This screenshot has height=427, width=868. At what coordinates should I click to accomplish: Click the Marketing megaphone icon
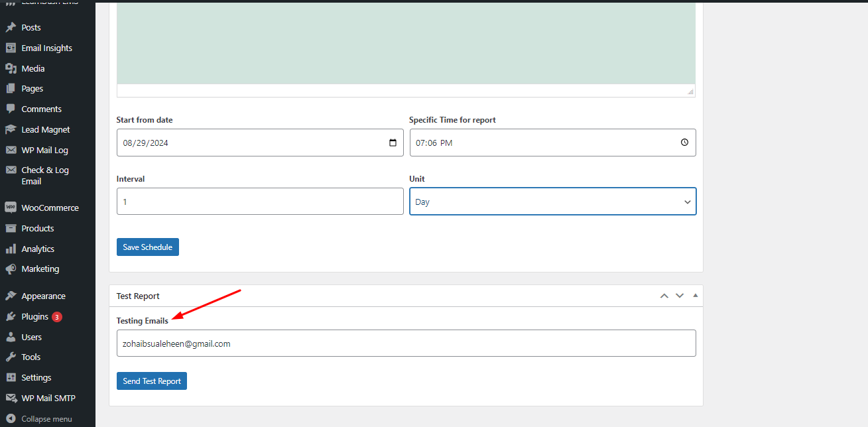click(11, 269)
